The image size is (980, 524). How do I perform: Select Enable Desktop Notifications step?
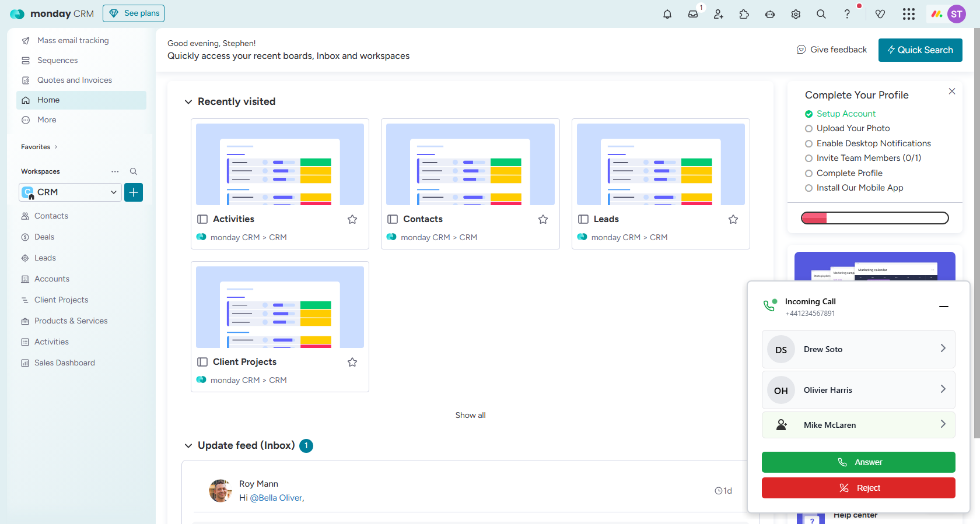pyautogui.click(x=873, y=143)
